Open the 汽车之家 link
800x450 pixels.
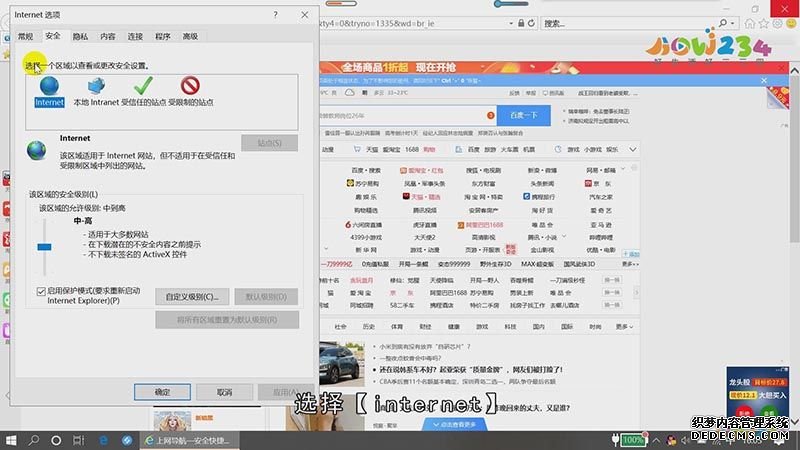click(601, 196)
